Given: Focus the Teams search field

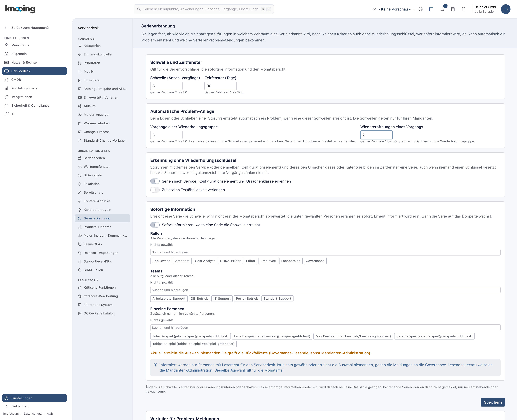Looking at the screenshot, I should (325, 290).
